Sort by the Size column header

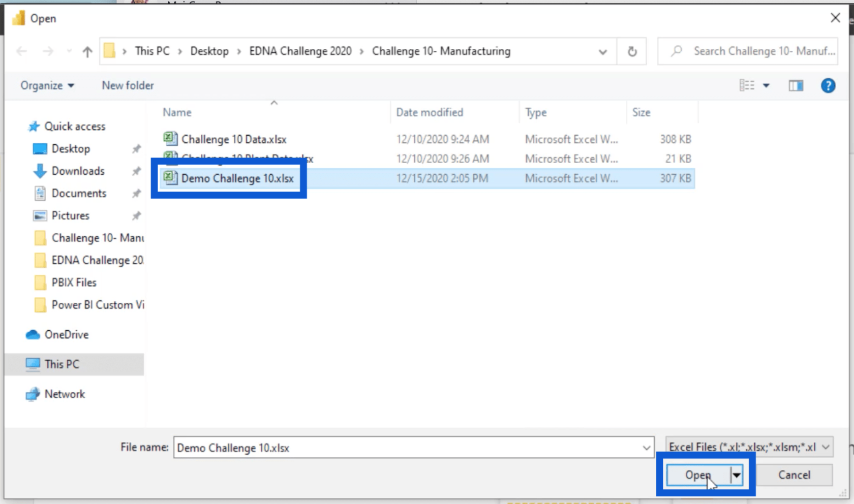coord(641,112)
